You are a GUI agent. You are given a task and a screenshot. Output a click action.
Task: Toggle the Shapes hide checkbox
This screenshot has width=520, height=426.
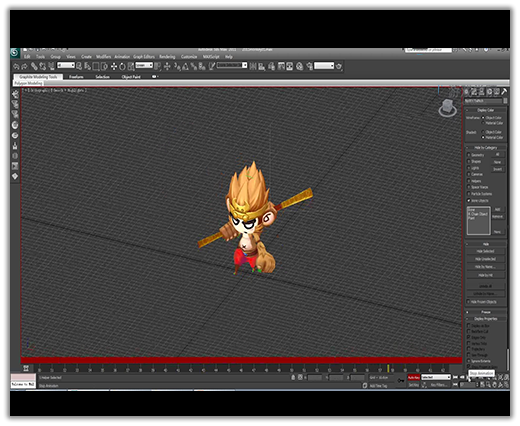(469, 162)
